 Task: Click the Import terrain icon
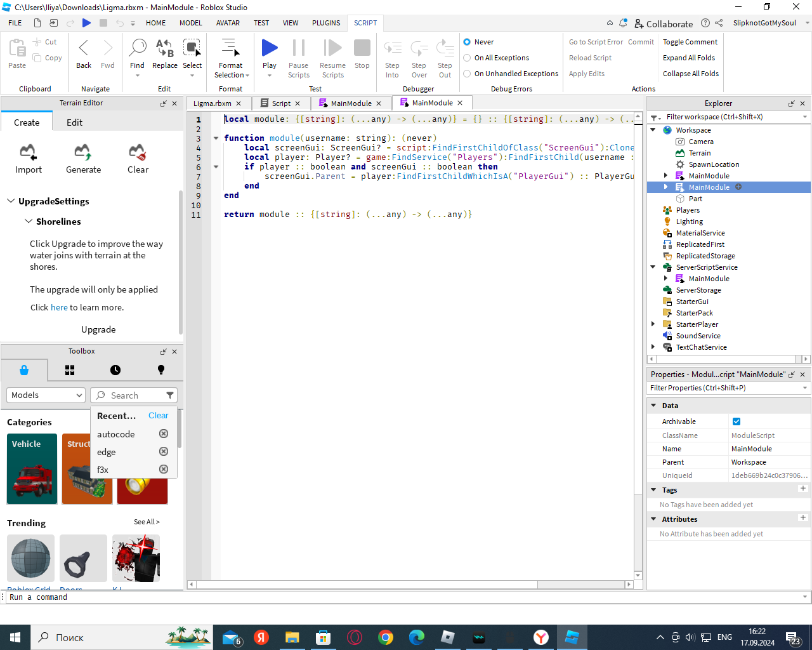click(x=28, y=152)
